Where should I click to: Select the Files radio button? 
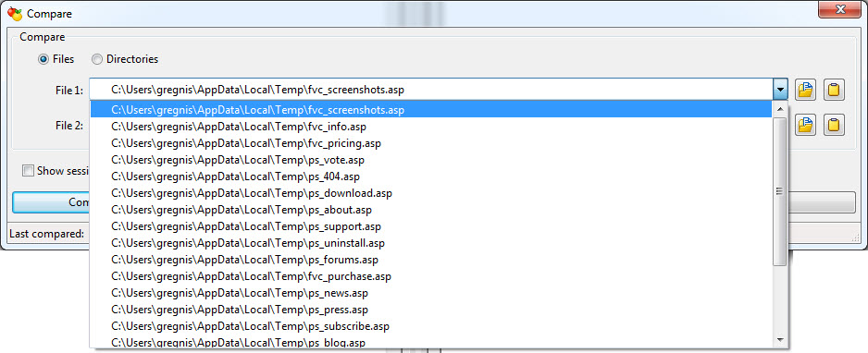43,59
